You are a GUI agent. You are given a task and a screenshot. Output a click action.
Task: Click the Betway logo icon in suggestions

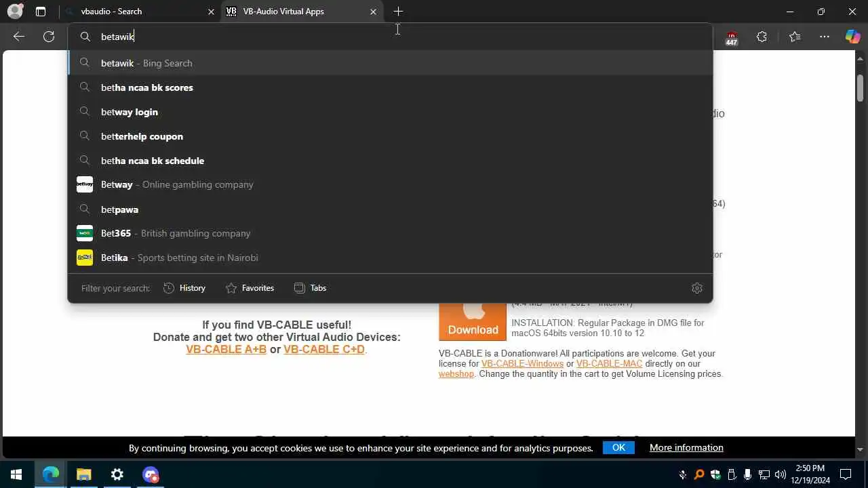pos(85,184)
